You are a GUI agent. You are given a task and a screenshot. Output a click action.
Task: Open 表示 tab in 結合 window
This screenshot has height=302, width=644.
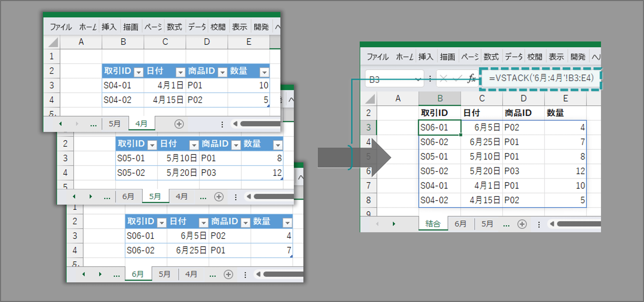[556, 57]
